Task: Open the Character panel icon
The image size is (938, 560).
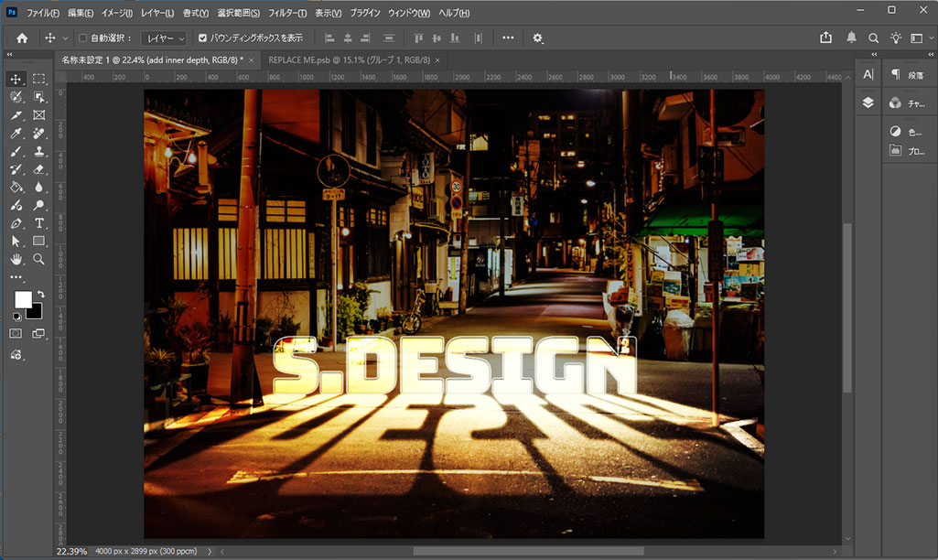Action: 868,74
